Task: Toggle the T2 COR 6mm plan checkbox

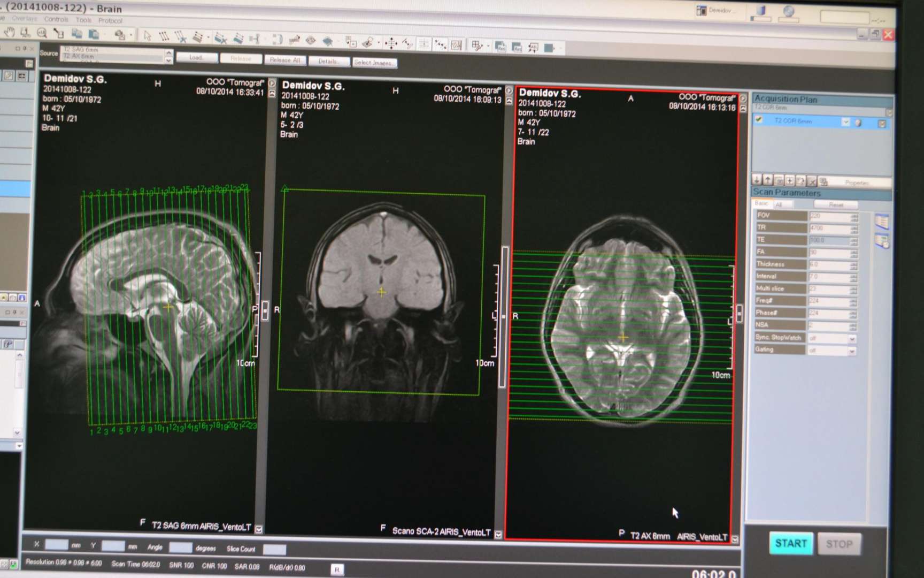Action: [758, 120]
